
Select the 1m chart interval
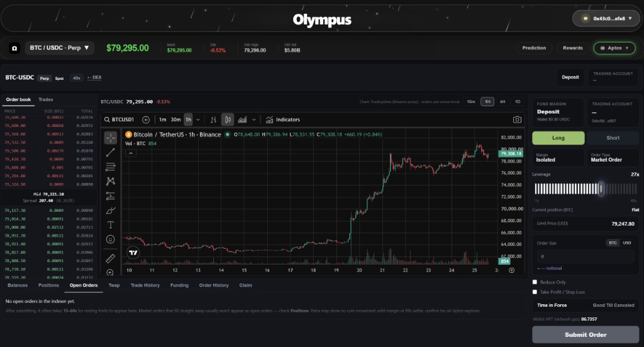(x=163, y=119)
